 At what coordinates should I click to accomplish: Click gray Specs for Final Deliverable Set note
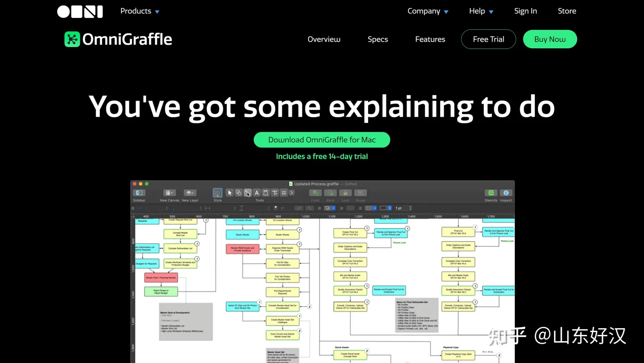(x=417, y=316)
